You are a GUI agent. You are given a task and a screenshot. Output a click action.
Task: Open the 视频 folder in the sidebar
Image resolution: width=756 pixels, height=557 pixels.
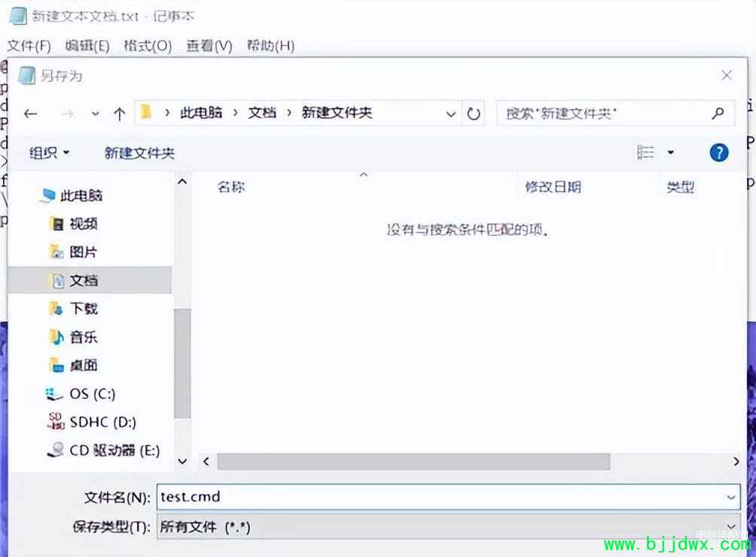click(x=83, y=224)
